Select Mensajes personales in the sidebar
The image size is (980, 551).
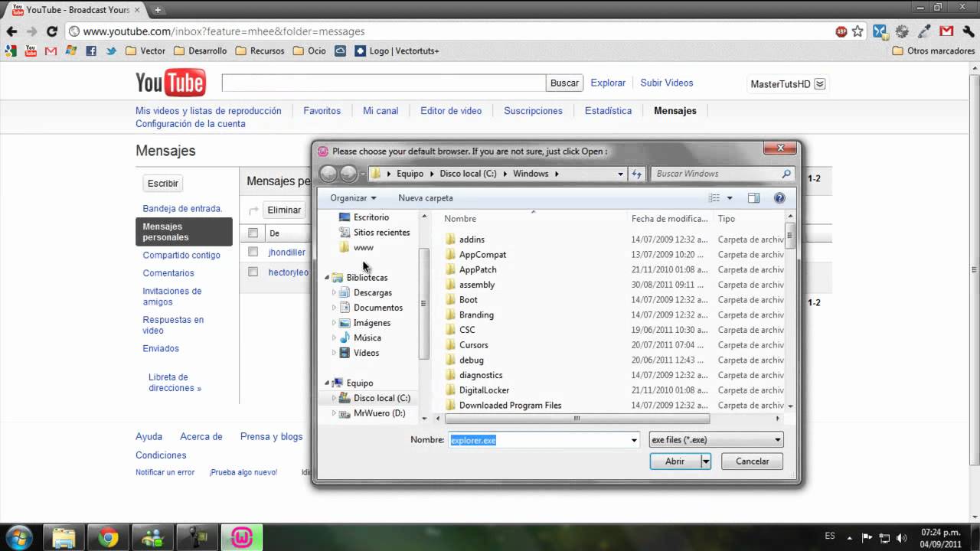coord(184,232)
